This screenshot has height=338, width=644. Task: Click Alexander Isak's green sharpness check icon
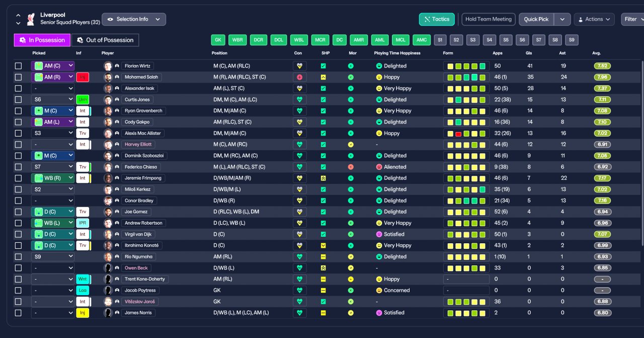point(323,88)
